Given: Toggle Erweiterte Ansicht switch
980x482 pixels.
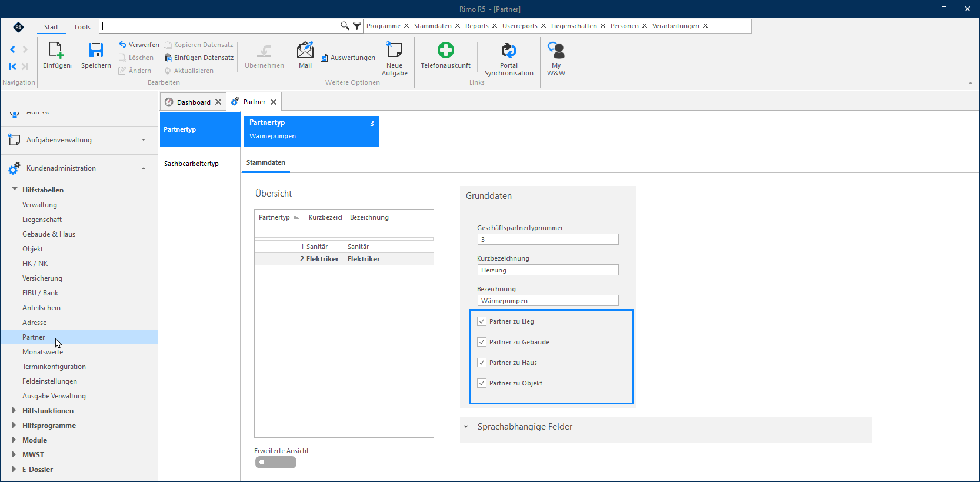Looking at the screenshot, I should click(x=276, y=463).
